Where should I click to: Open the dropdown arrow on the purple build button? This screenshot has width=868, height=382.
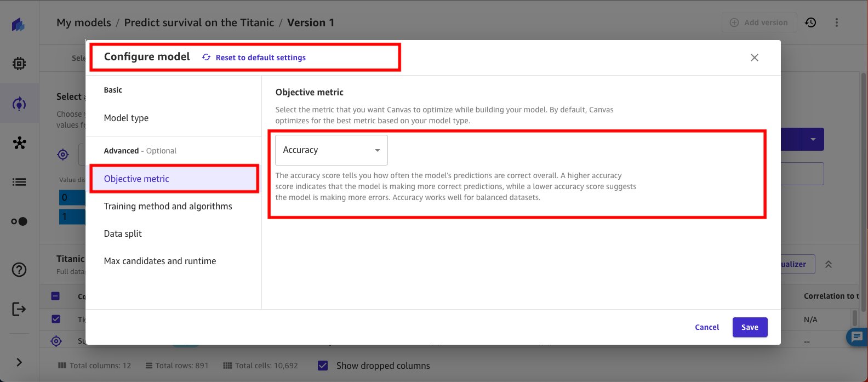point(813,140)
